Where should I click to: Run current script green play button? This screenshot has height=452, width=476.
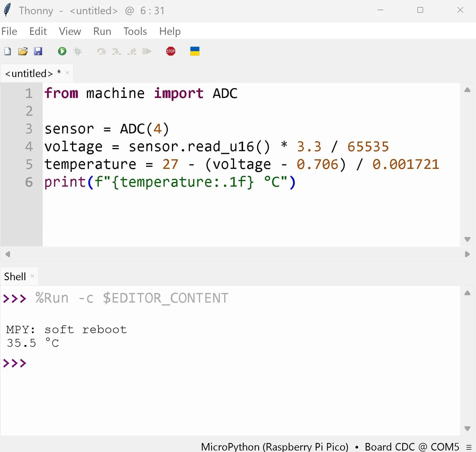62,52
